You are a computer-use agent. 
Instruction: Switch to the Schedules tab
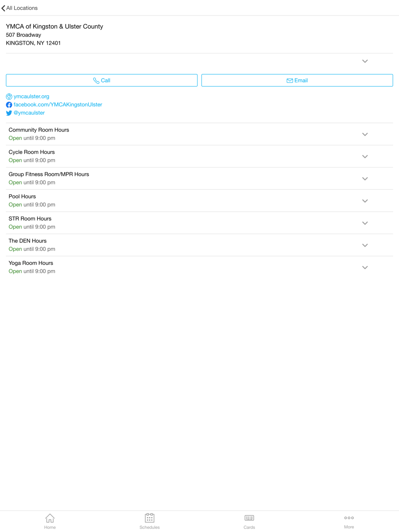tap(150, 521)
